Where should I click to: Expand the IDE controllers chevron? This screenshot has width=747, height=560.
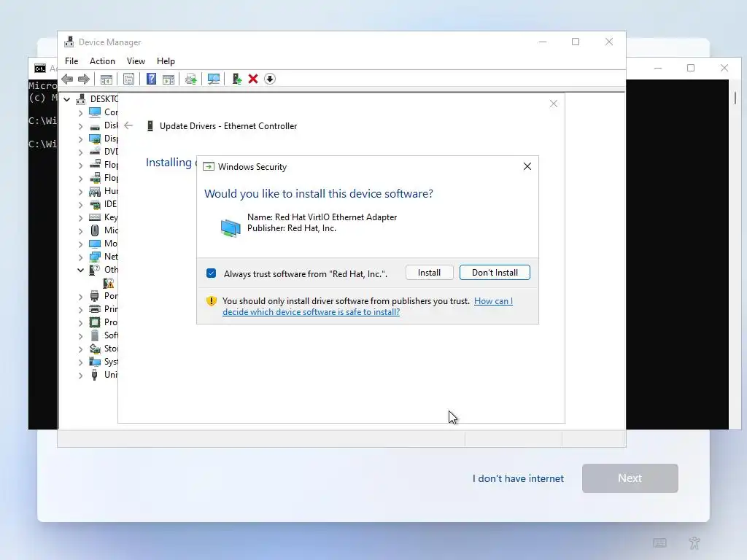(x=80, y=204)
